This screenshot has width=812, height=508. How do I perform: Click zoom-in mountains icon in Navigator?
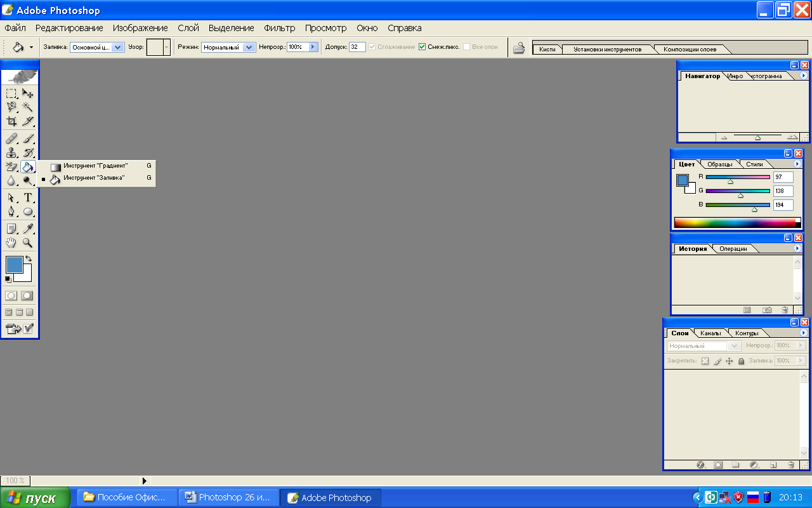point(792,137)
